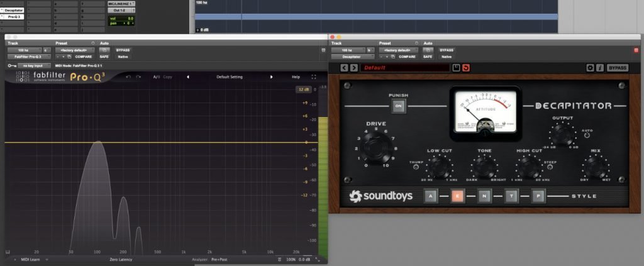Open the MIC/LINE/HIZ 1 input selector
This screenshot has height=266, width=644.
pos(121,4)
